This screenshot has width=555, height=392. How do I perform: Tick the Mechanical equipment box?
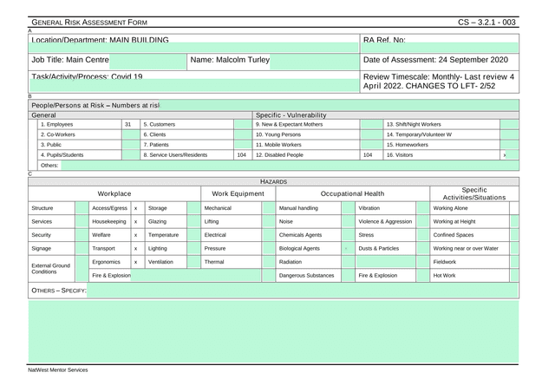click(269, 208)
